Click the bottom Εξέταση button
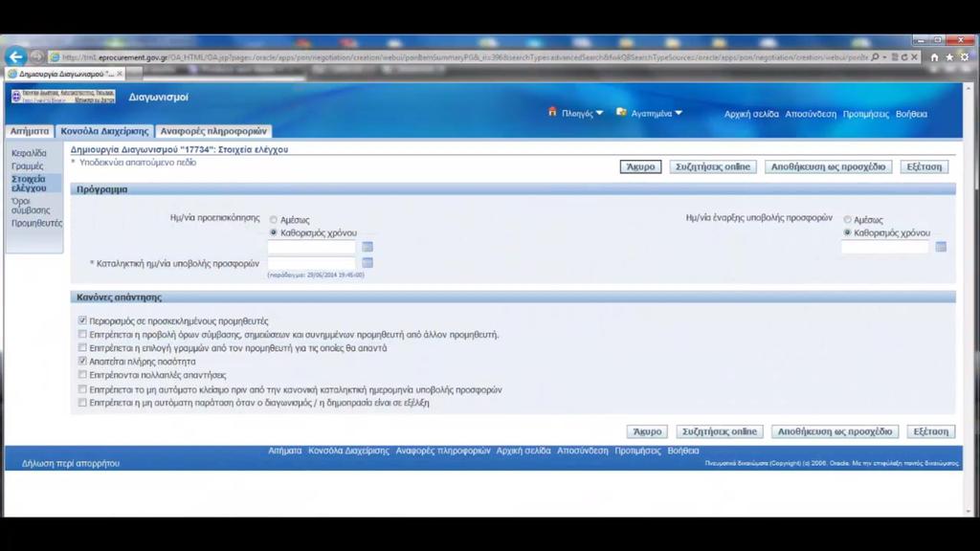 tap(930, 431)
